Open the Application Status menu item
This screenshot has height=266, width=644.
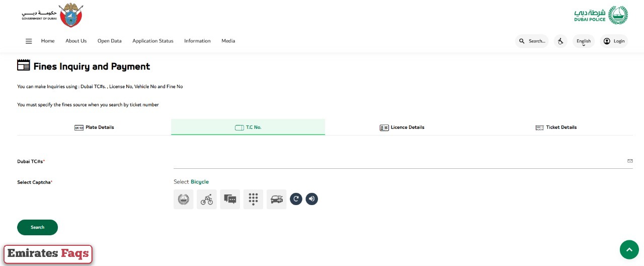point(152,41)
